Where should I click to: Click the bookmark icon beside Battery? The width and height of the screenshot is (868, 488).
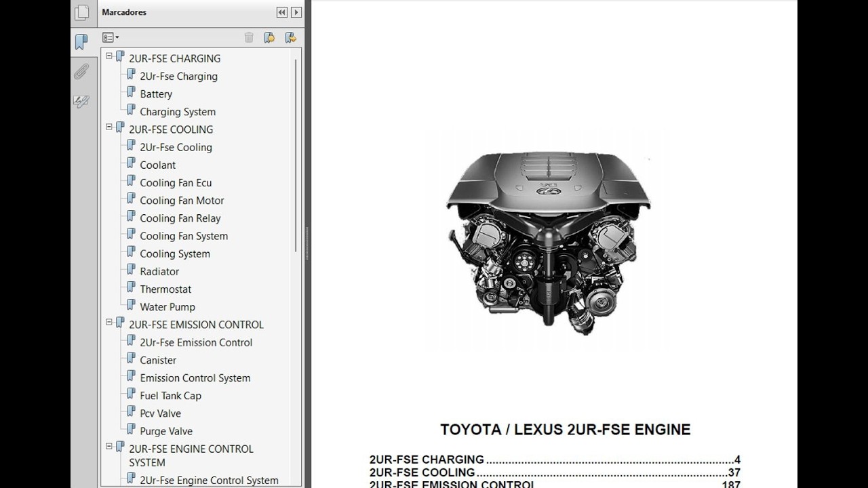pos(131,92)
